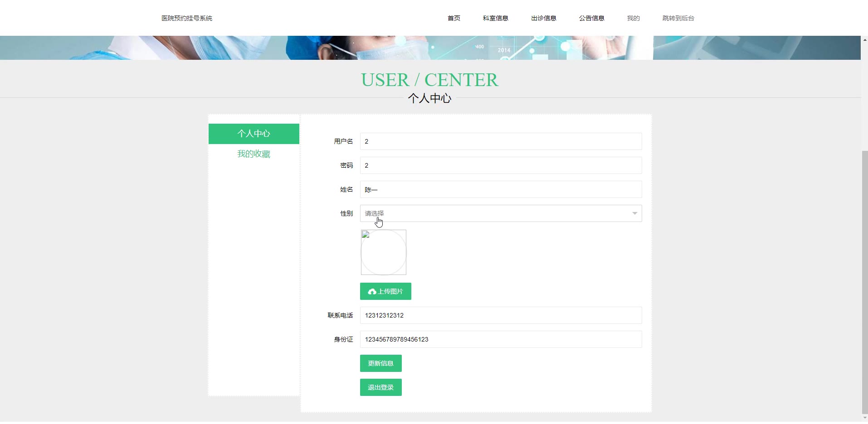Select 个人中心 sidebar tab
The image size is (868, 424).
254,134
